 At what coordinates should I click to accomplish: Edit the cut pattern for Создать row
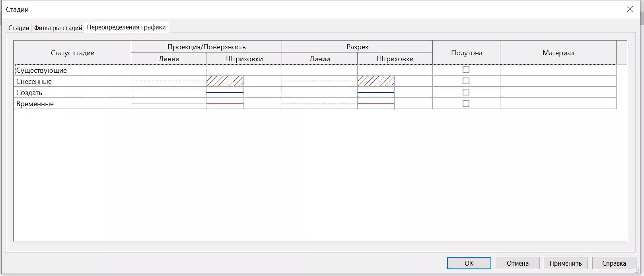376,92
